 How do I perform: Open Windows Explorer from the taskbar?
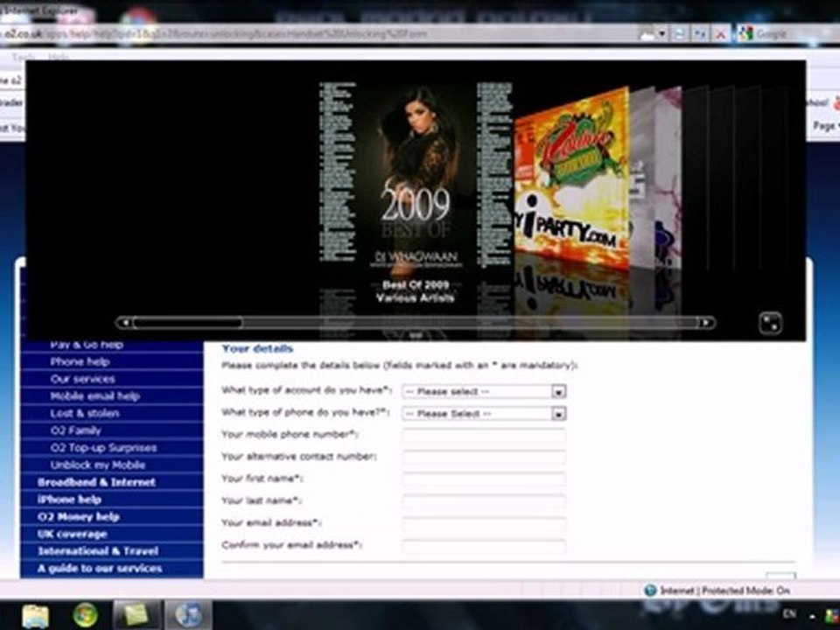(35, 615)
